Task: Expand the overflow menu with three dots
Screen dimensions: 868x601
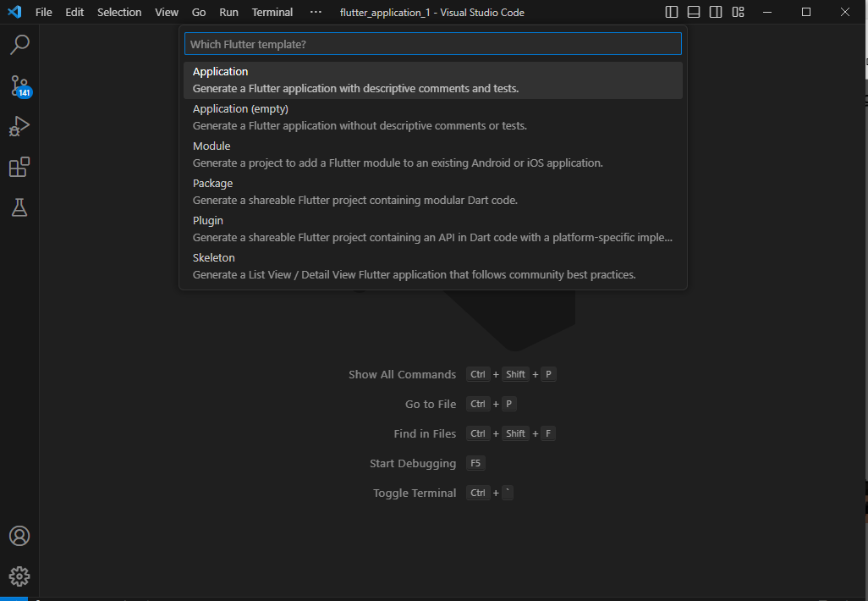Action: coord(316,12)
